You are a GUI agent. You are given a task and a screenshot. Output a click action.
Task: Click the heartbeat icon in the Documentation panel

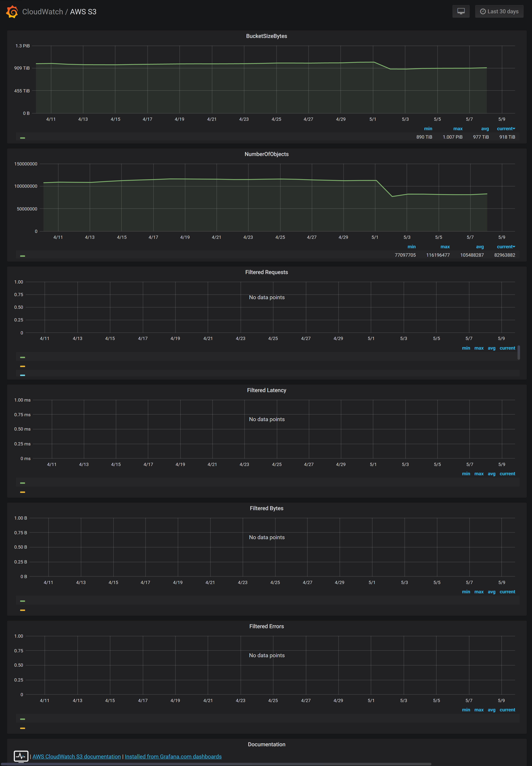tap(21, 756)
